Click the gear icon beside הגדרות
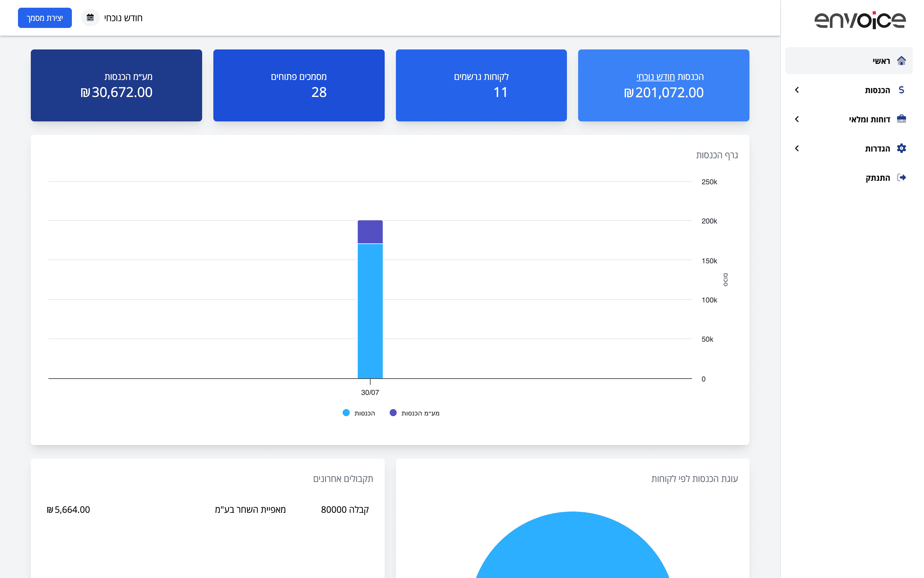This screenshot has height=578, width=924. click(x=901, y=148)
